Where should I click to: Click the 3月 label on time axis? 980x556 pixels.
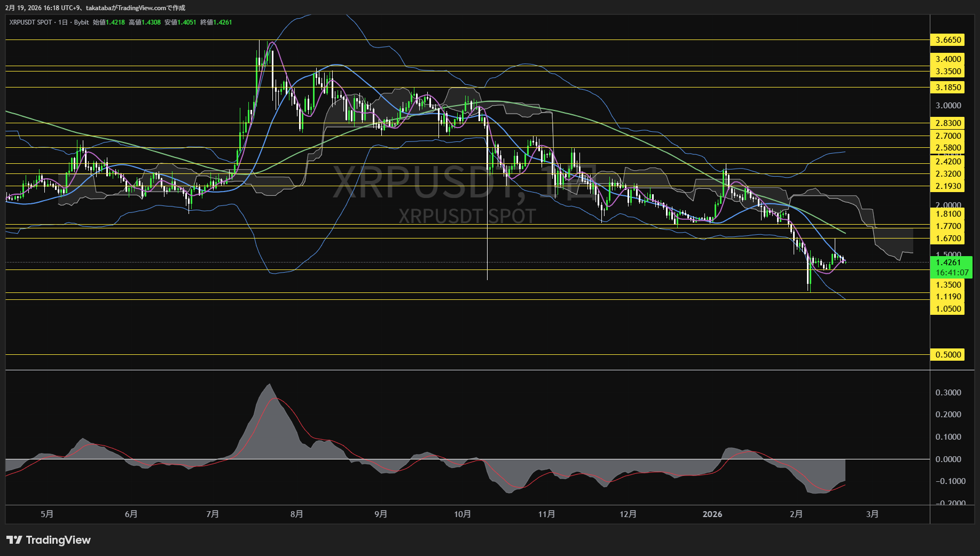[x=872, y=514]
